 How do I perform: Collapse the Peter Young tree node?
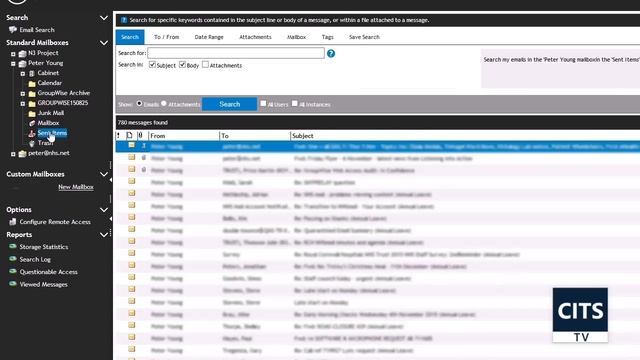(13, 64)
